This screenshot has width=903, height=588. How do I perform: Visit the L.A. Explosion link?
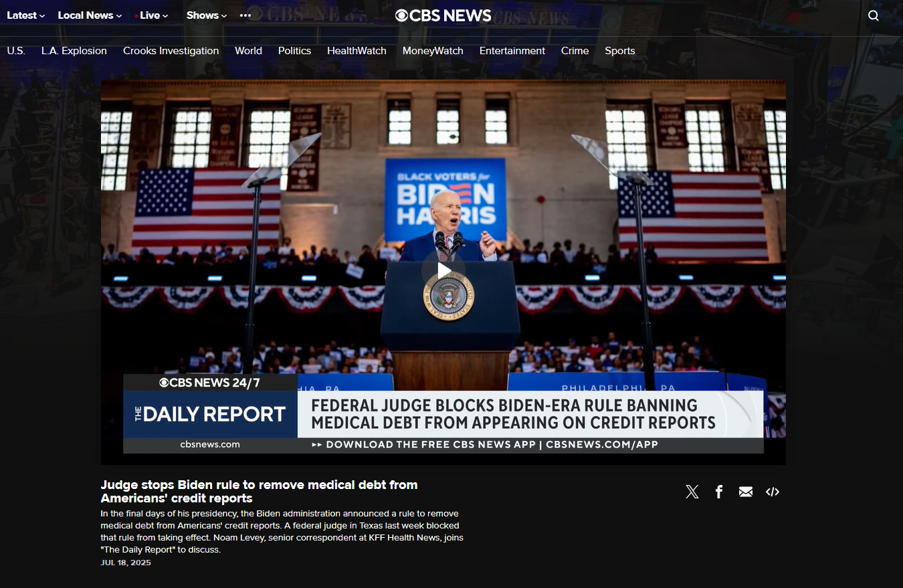tap(74, 51)
